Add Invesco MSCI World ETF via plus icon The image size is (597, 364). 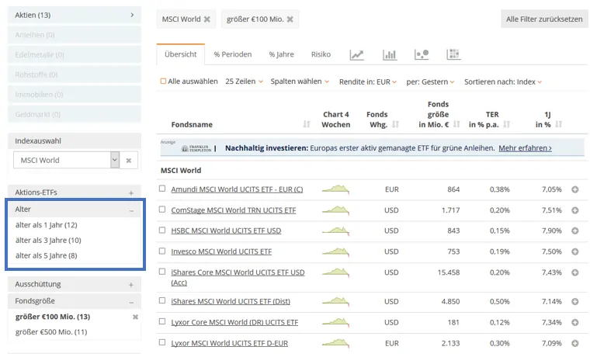coord(575,251)
